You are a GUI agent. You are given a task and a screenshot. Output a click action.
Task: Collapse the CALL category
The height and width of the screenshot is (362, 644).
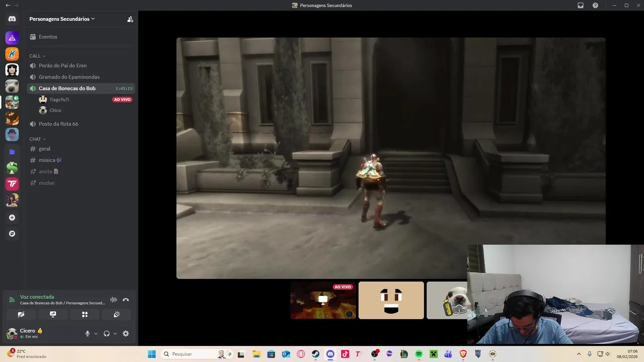pos(37,56)
